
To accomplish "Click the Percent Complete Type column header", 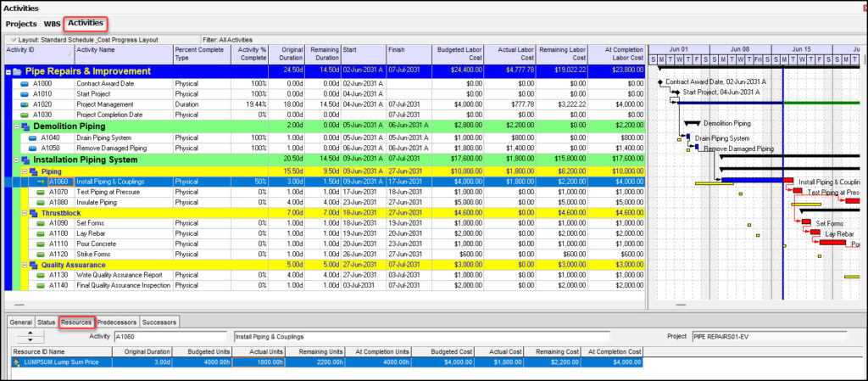I will [202, 53].
